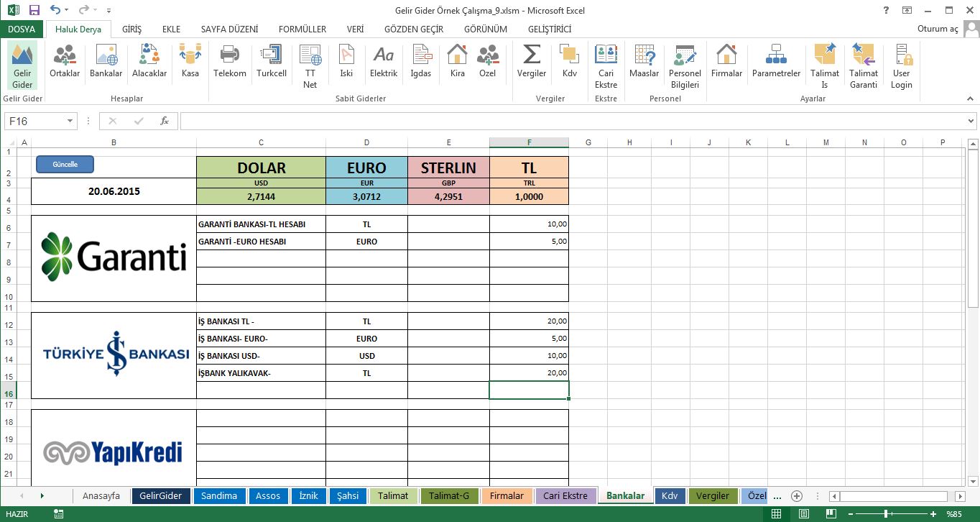
Task: Open the Iski water expense icon
Action: (x=346, y=62)
